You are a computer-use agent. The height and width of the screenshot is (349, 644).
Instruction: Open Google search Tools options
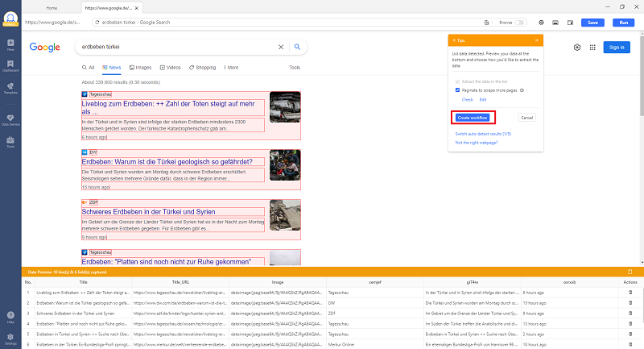pyautogui.click(x=295, y=68)
